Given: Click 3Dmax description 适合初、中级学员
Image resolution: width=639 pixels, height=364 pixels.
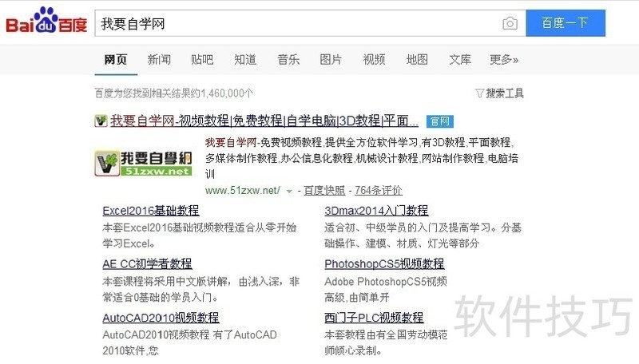Looking at the screenshot, I should pyautogui.click(x=423, y=235).
